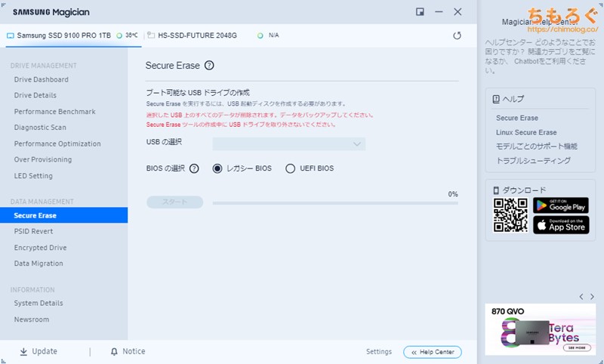This screenshot has width=604, height=364.
Task: Click the 30℃ temperature value
Action: pyautogui.click(x=131, y=35)
